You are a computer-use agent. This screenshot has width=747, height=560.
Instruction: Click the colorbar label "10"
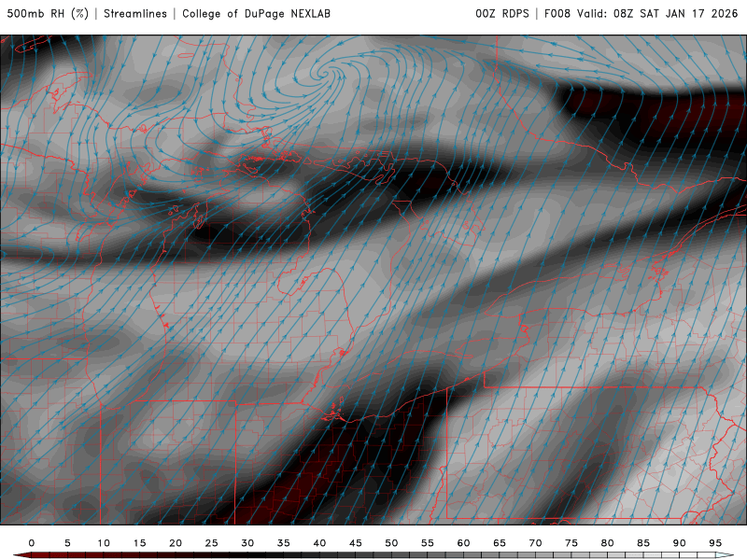tap(104, 543)
